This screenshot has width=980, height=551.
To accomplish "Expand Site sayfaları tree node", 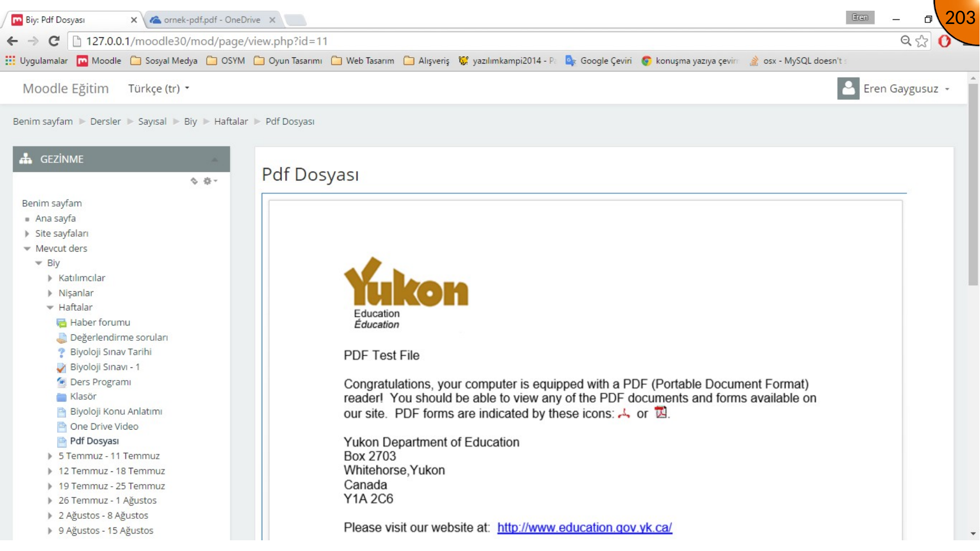I will click(27, 234).
